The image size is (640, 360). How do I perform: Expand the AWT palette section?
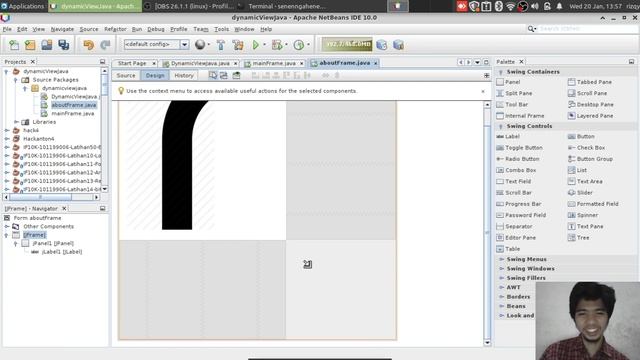pos(501,287)
